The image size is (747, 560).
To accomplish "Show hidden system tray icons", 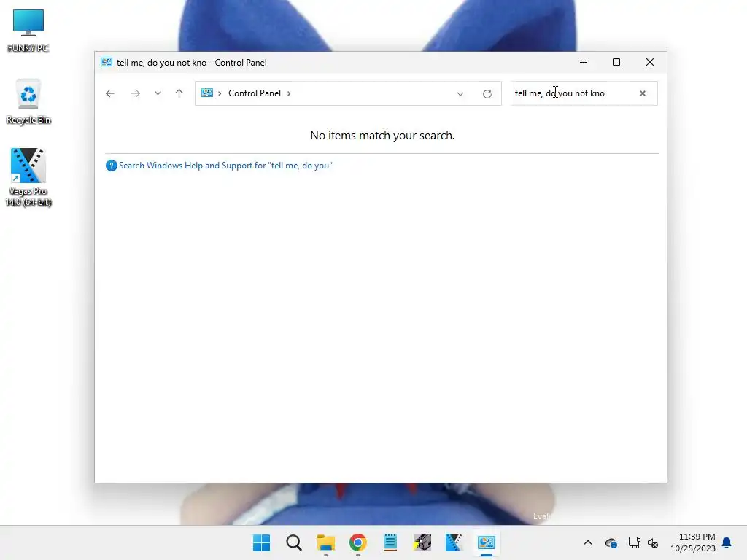I will 588,542.
